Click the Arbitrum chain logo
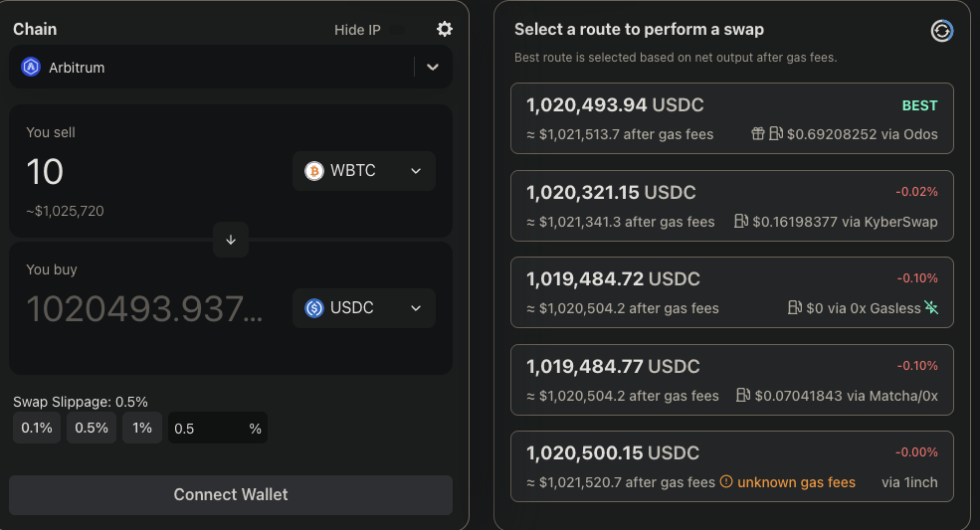The image size is (980, 530). [31, 67]
